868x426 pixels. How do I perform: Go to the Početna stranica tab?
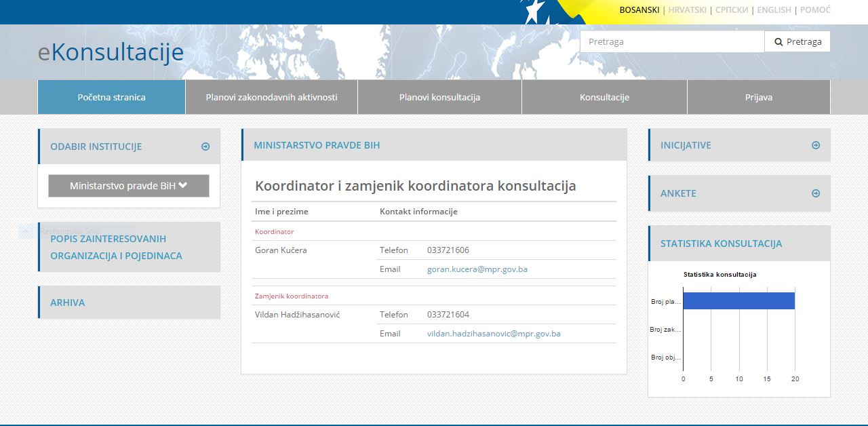pyautogui.click(x=111, y=97)
